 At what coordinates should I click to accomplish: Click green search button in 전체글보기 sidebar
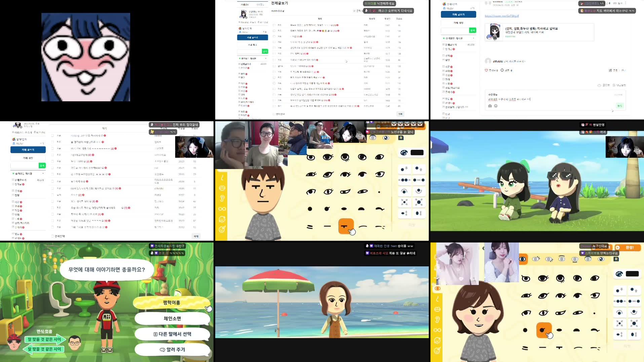point(265,51)
